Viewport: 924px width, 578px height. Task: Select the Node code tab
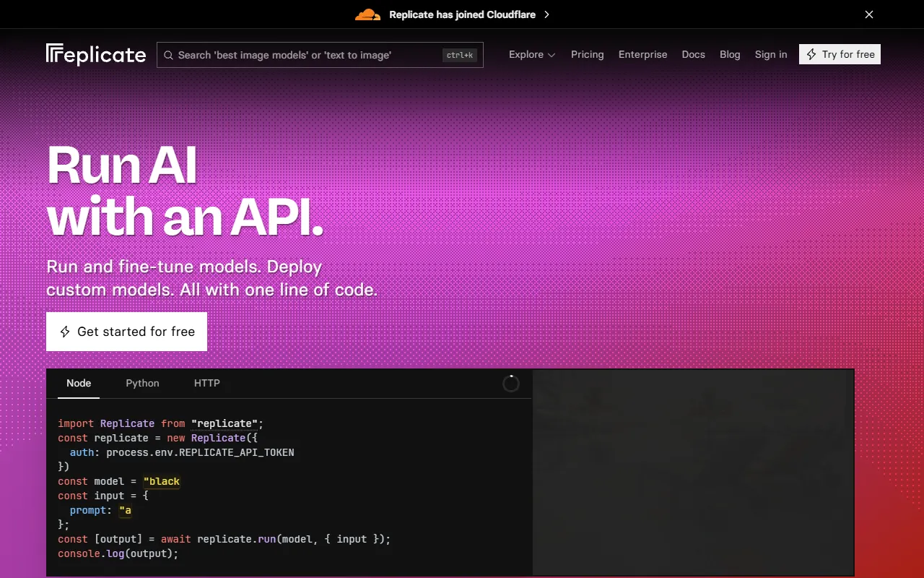pyautogui.click(x=79, y=383)
